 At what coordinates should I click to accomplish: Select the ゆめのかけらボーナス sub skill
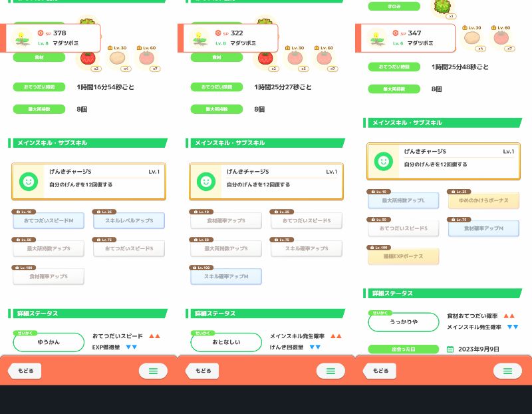pos(483,200)
